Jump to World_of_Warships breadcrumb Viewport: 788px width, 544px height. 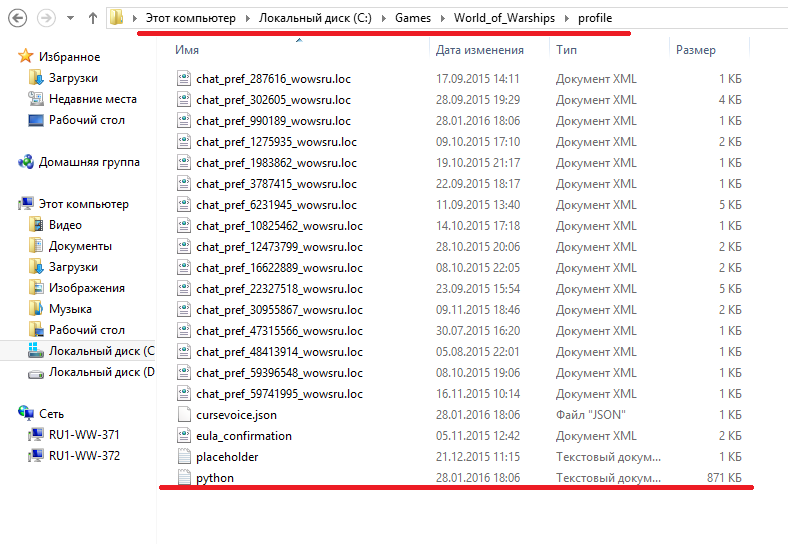tap(504, 18)
